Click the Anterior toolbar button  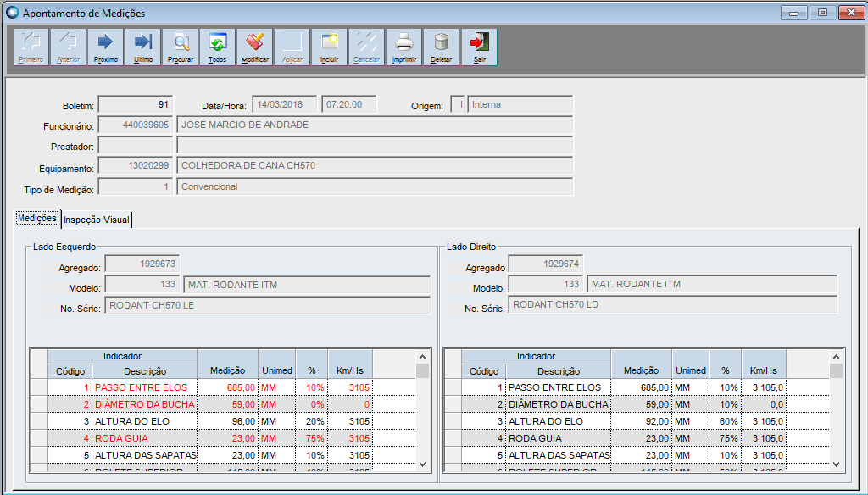tap(68, 47)
